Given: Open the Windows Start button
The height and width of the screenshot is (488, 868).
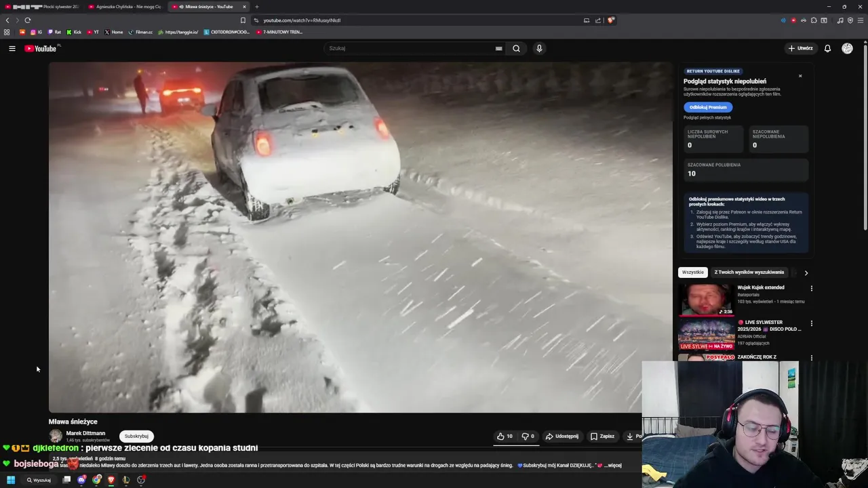Looking at the screenshot, I should point(11,480).
